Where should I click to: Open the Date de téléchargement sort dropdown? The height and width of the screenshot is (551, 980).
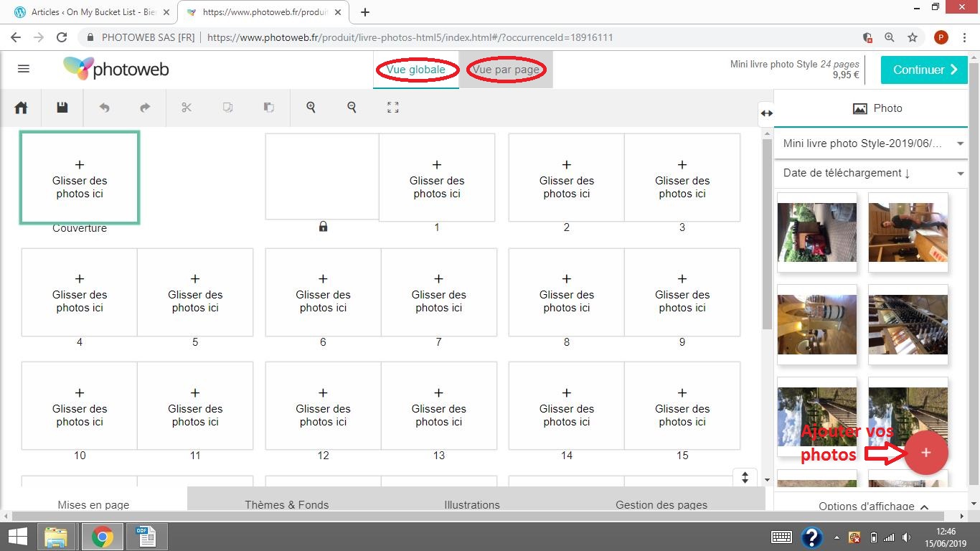[x=871, y=173]
